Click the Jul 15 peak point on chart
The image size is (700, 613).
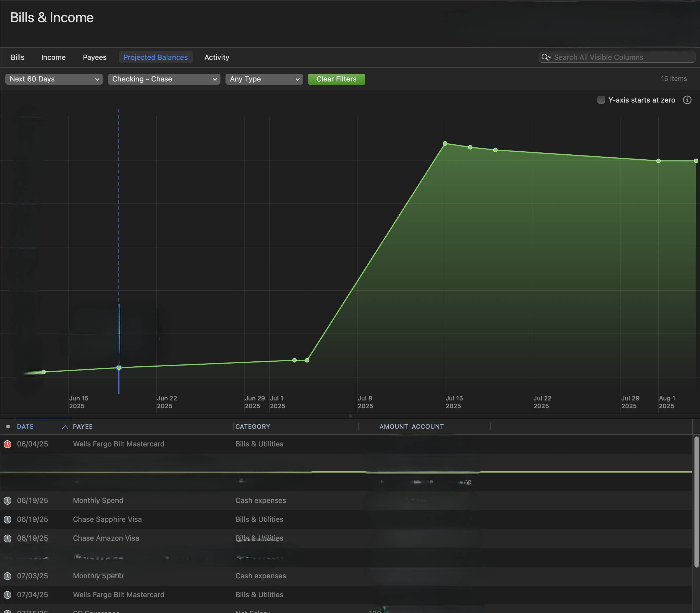click(445, 143)
